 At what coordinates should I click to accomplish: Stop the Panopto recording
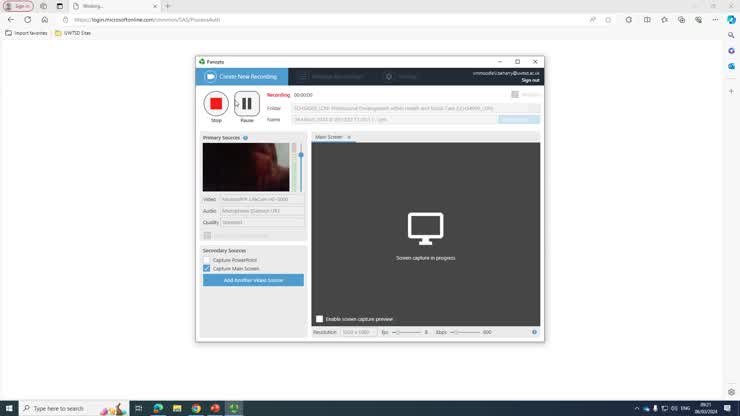tap(216, 103)
